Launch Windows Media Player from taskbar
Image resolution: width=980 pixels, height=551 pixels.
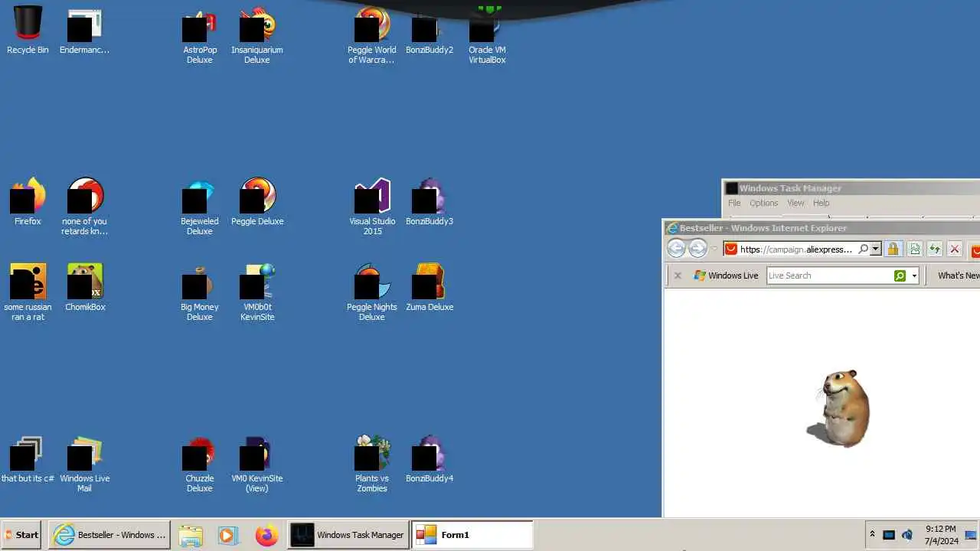(x=227, y=535)
